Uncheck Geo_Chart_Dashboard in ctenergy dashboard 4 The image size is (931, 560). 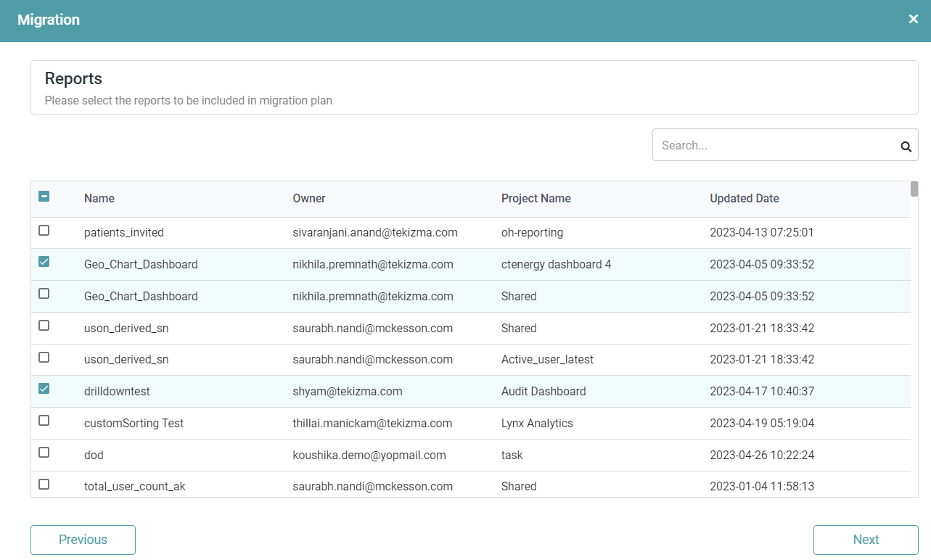click(44, 262)
